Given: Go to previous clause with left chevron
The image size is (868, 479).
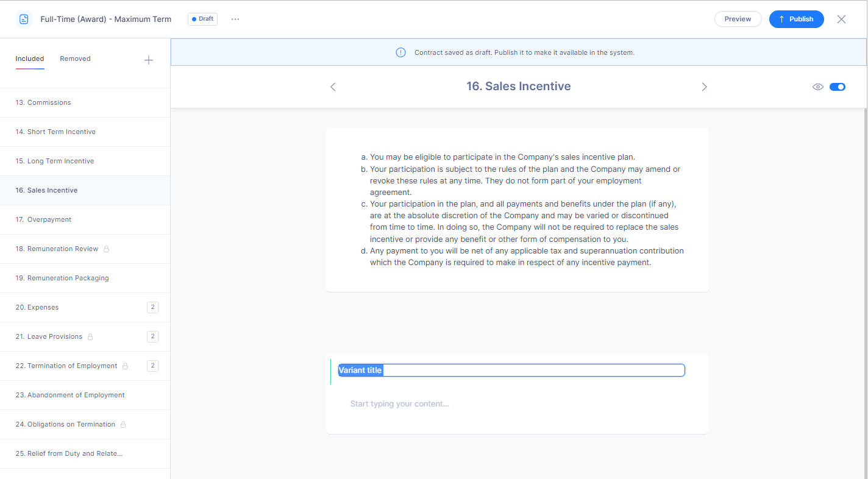Looking at the screenshot, I should tap(333, 87).
